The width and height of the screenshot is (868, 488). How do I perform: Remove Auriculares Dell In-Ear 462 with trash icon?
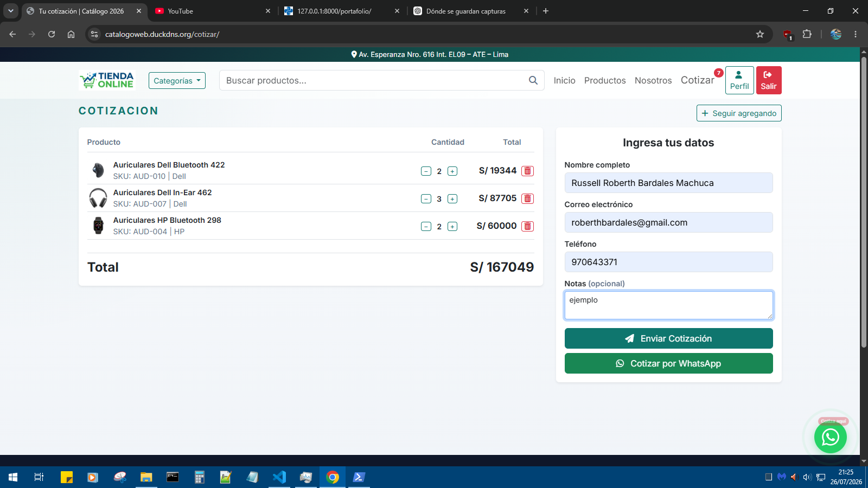[527, 198]
